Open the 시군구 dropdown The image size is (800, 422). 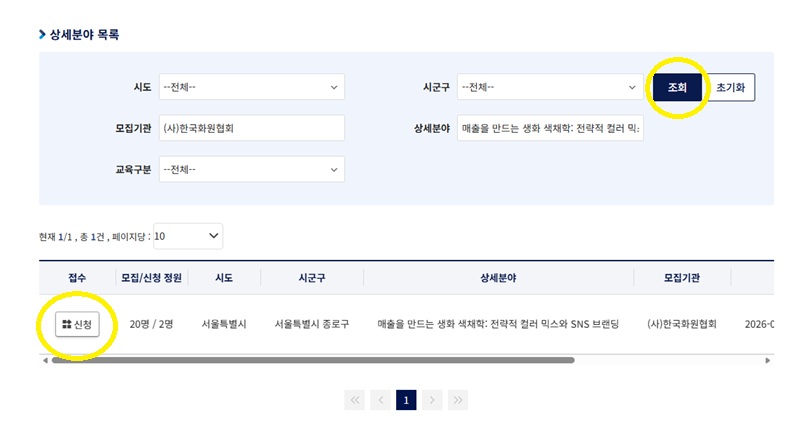click(x=550, y=87)
